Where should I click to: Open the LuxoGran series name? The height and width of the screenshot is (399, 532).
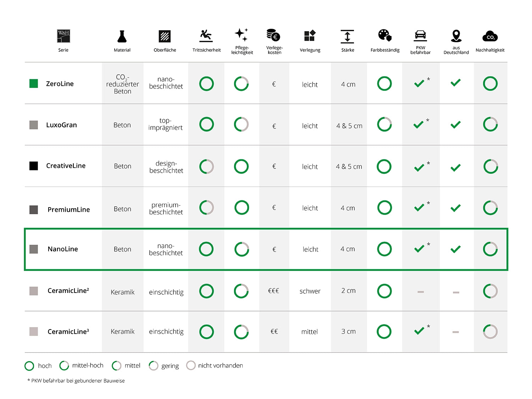[61, 125]
